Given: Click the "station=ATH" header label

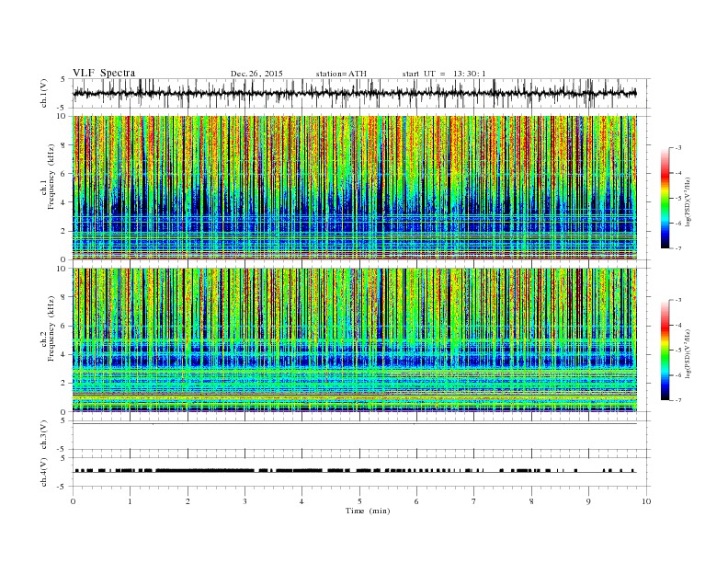Looking at the screenshot, I should point(341,74).
